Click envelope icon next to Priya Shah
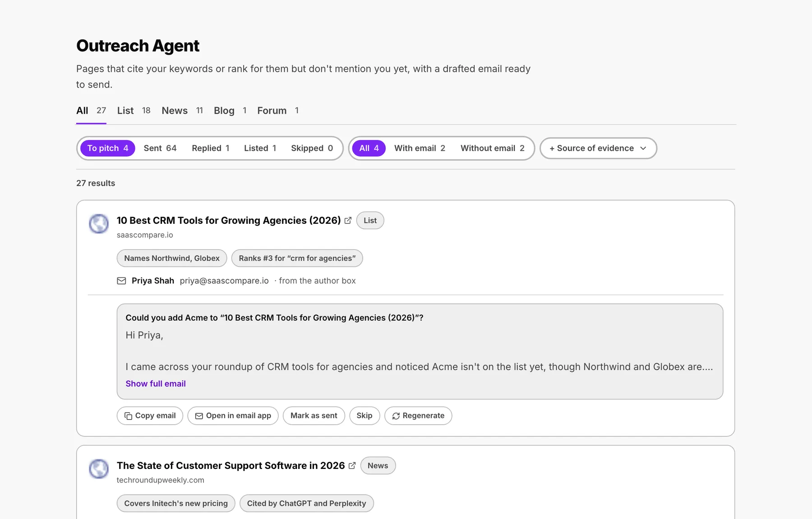 tap(121, 281)
